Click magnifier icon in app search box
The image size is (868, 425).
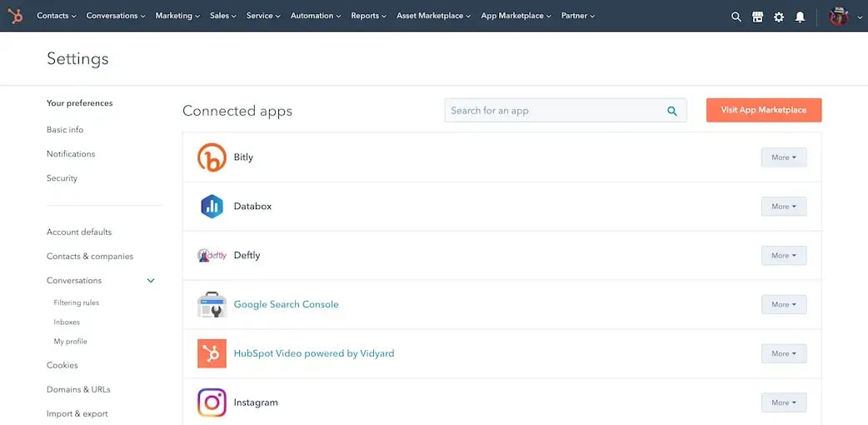coord(672,111)
